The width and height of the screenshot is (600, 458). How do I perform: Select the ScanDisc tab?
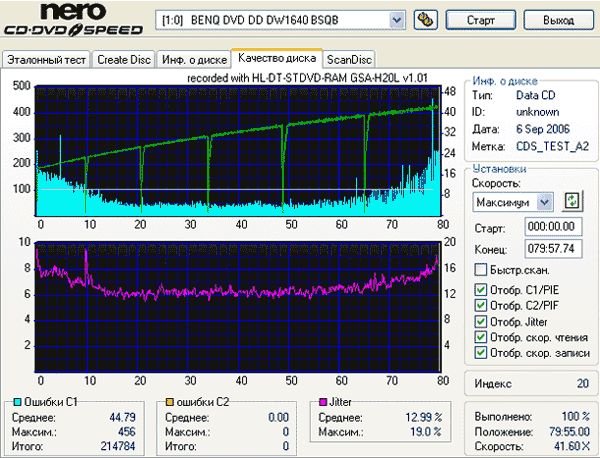tap(349, 60)
